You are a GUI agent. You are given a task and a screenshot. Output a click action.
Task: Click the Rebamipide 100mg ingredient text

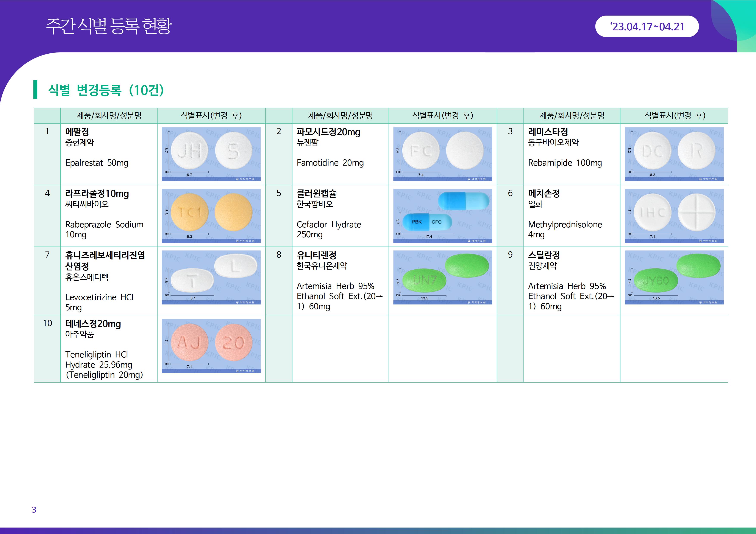pyautogui.click(x=565, y=163)
